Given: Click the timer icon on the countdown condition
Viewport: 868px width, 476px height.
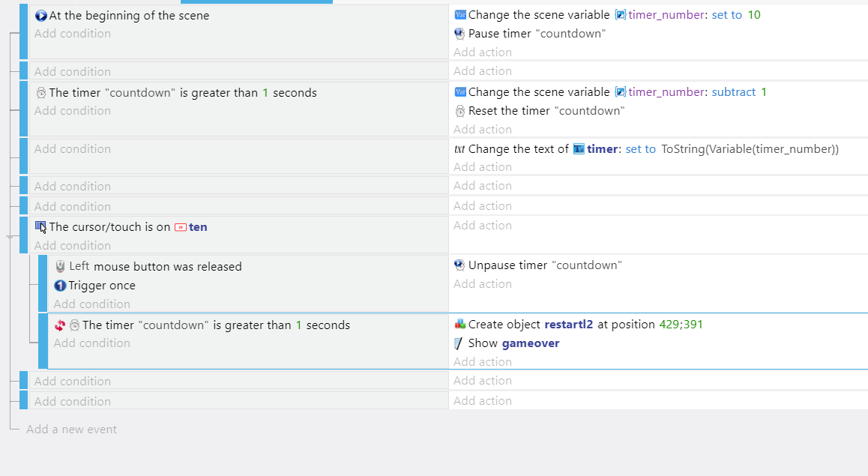Looking at the screenshot, I should coord(40,91).
